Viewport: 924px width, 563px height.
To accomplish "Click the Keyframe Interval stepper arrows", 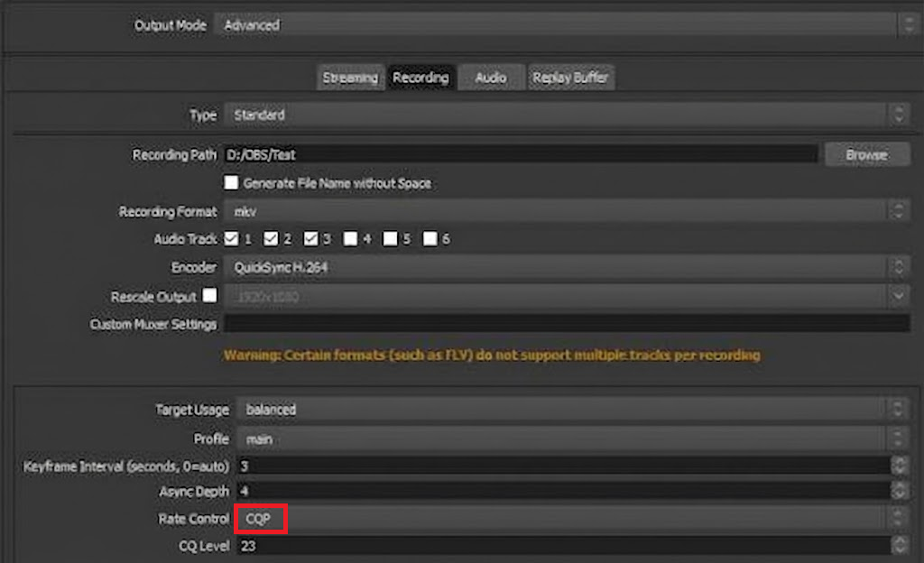I will point(900,466).
